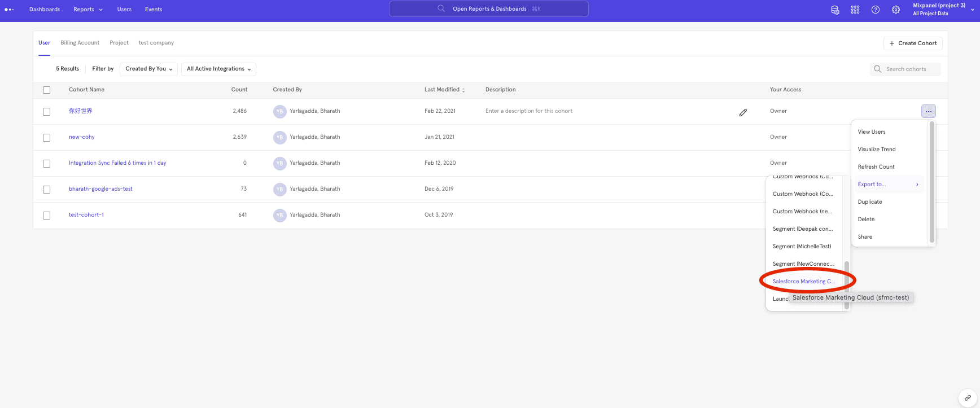Click the pencil edit description icon

tap(743, 112)
